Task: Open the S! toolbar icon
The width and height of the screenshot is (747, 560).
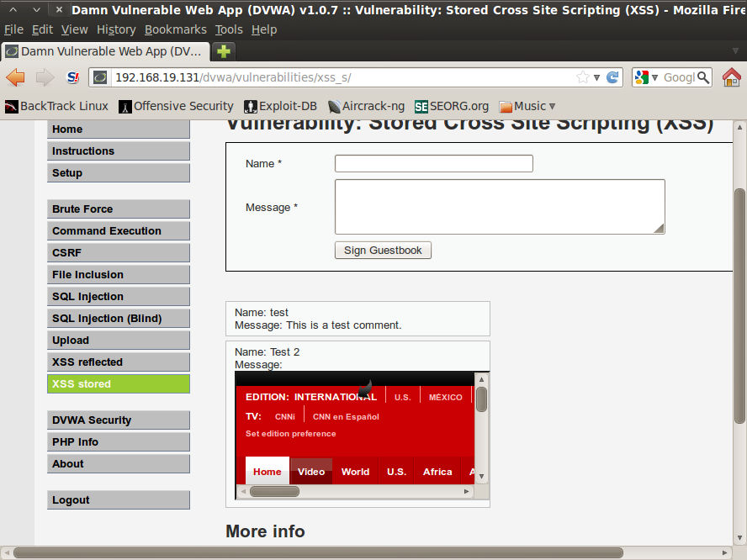Action: coord(73,77)
